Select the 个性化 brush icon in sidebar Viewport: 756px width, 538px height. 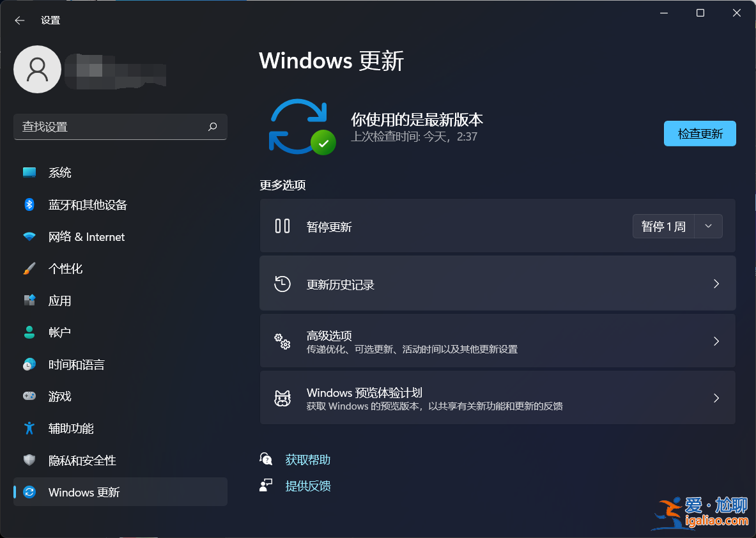click(x=29, y=268)
